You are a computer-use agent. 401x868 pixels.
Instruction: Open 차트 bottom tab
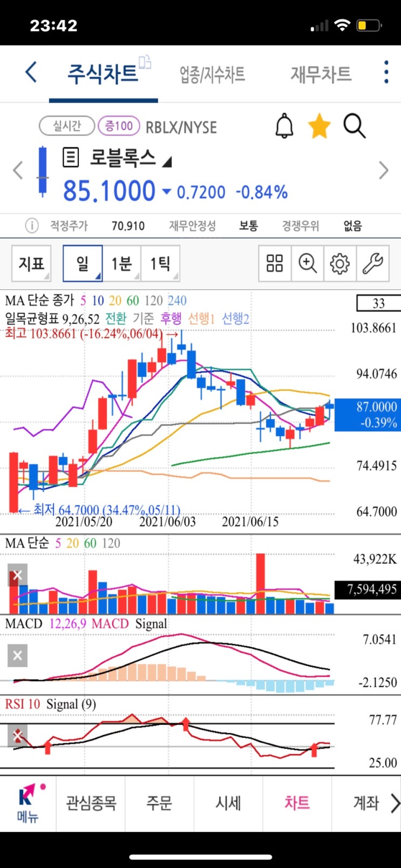(x=297, y=803)
